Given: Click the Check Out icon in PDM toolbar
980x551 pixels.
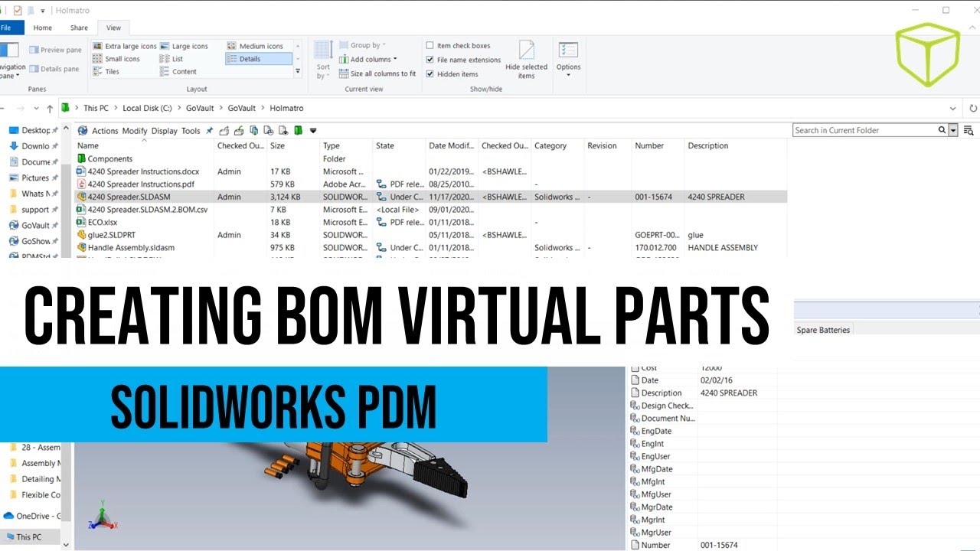Looking at the screenshot, I should click(x=224, y=131).
